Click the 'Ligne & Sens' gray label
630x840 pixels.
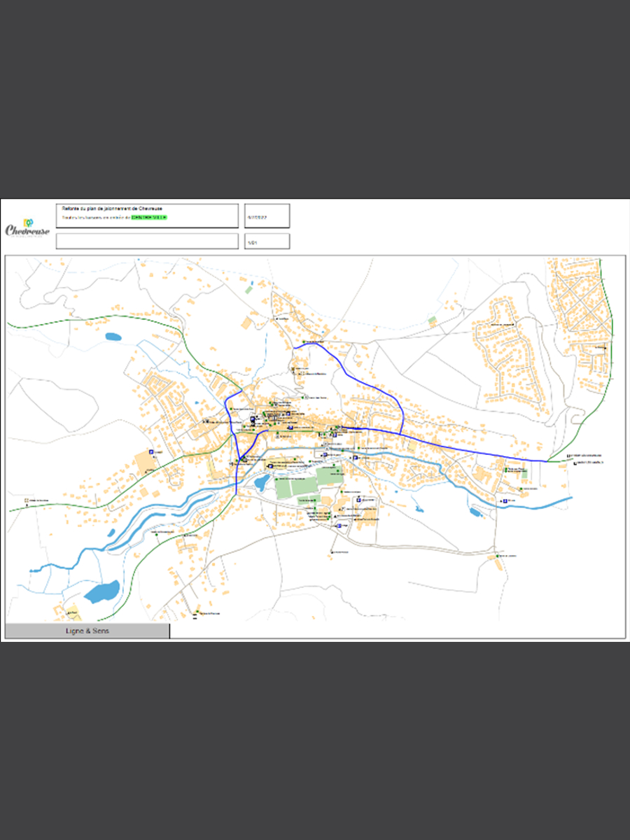[87, 631]
